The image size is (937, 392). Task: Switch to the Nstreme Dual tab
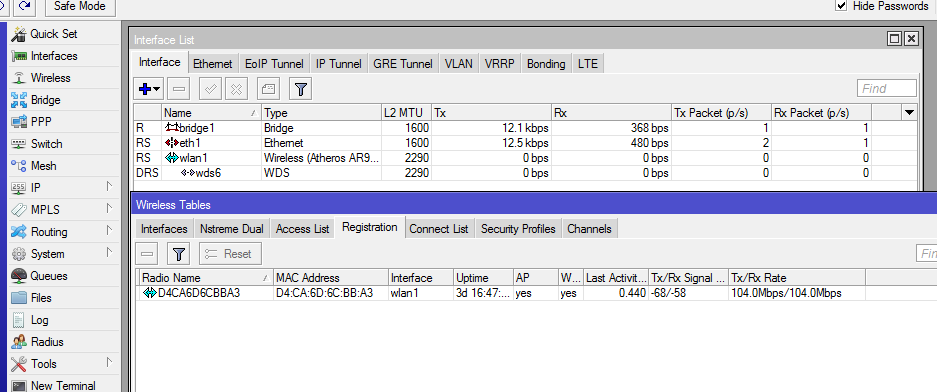232,229
